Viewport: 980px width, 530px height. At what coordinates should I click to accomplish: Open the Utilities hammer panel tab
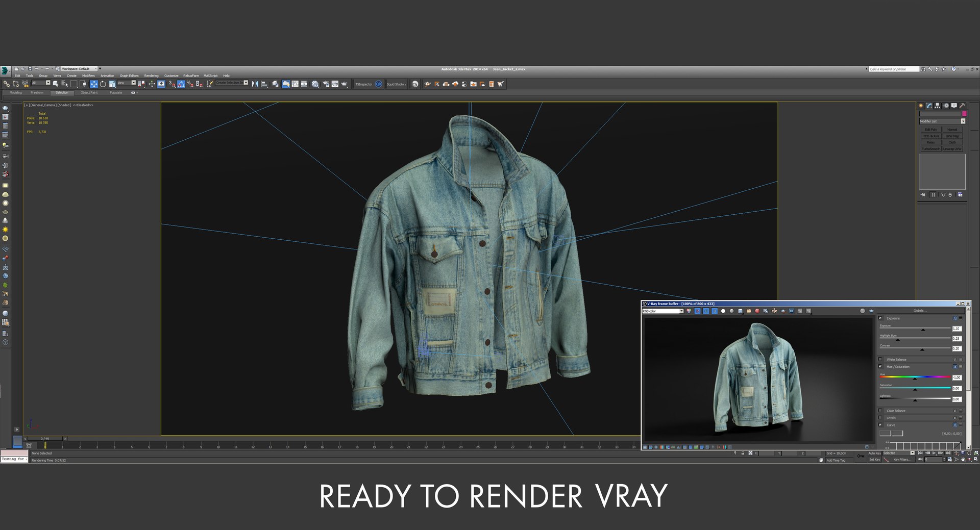click(962, 106)
